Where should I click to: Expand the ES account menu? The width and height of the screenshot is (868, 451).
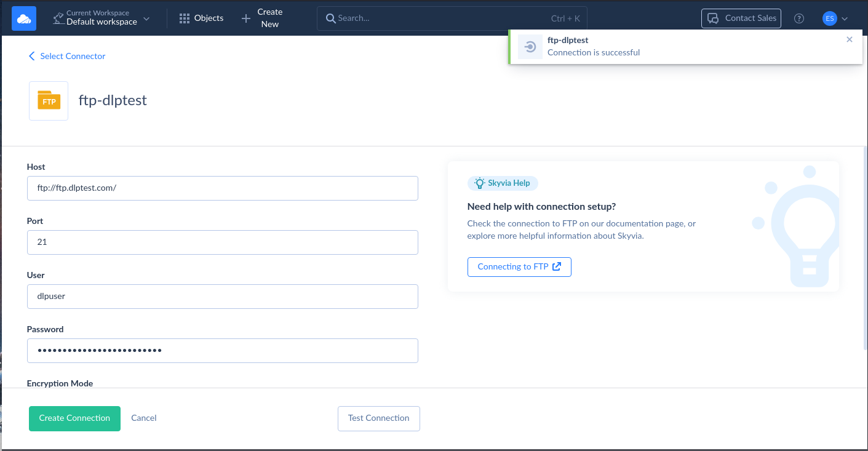point(834,18)
